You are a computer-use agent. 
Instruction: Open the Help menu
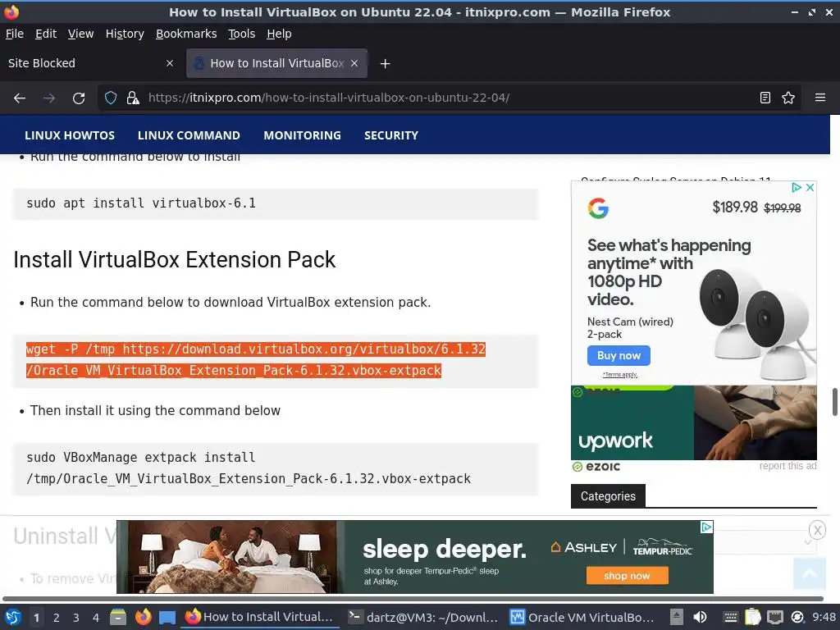pyautogui.click(x=279, y=34)
